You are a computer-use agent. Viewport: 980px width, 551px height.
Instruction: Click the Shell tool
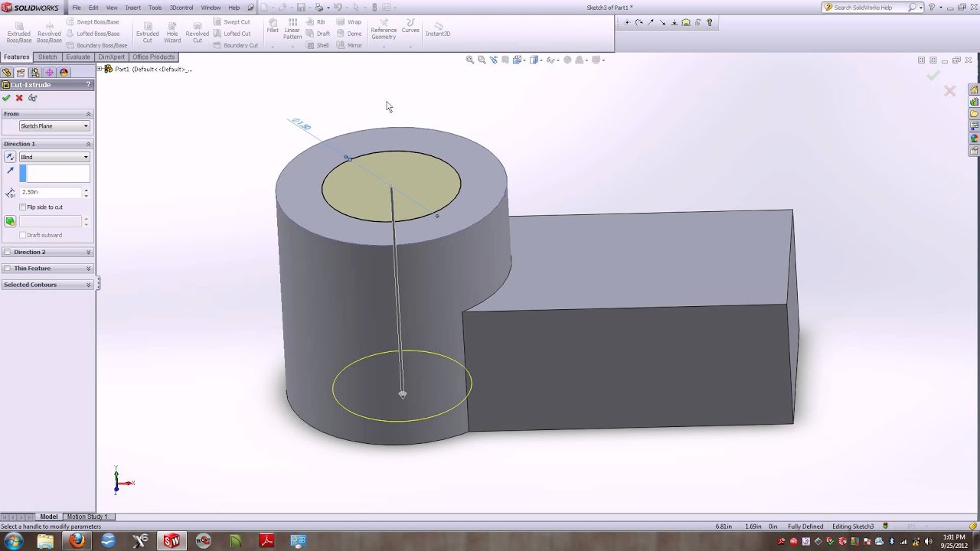tap(318, 45)
